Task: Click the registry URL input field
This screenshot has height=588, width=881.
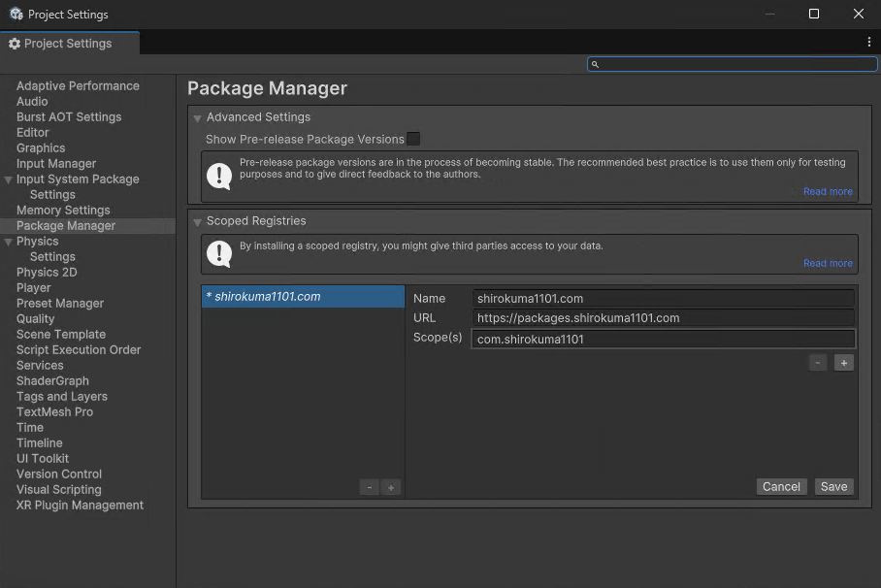Action: [664, 318]
